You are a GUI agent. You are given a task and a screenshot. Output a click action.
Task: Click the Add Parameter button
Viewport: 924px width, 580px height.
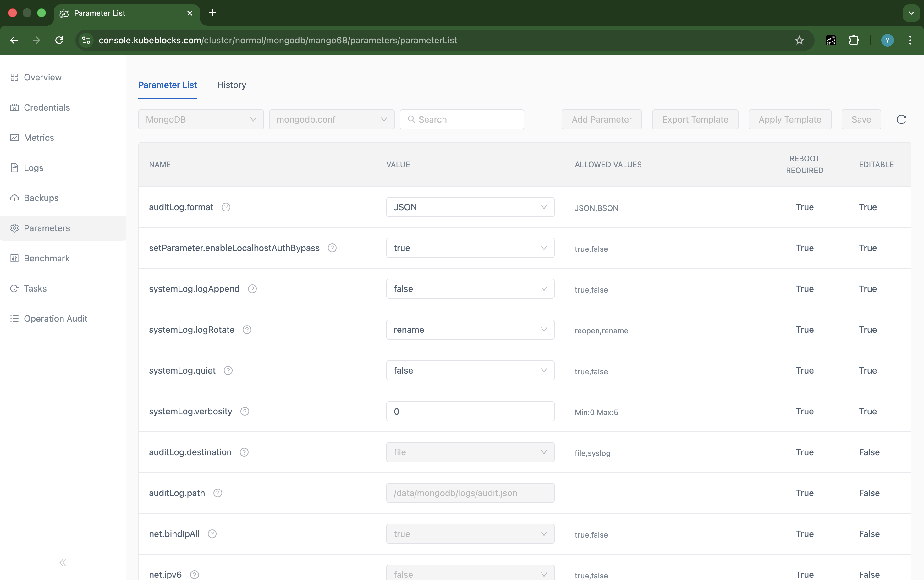tap(601, 119)
